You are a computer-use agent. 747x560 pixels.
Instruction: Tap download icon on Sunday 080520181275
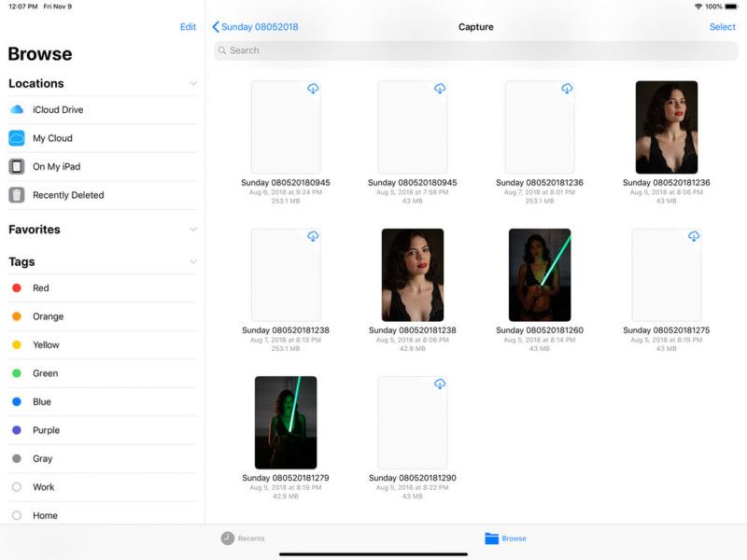point(694,236)
